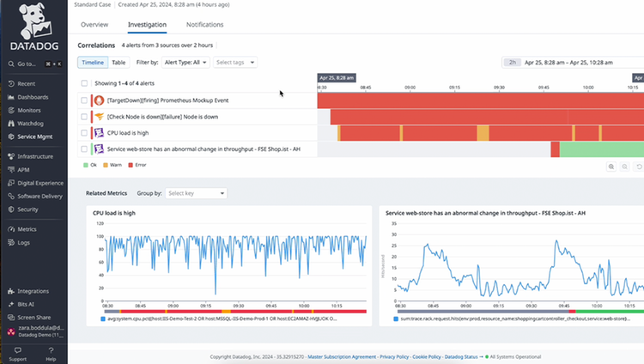Click the sum:trace.rack.request.hits legend entry
The width and height of the screenshot is (644, 364).
[512, 318]
